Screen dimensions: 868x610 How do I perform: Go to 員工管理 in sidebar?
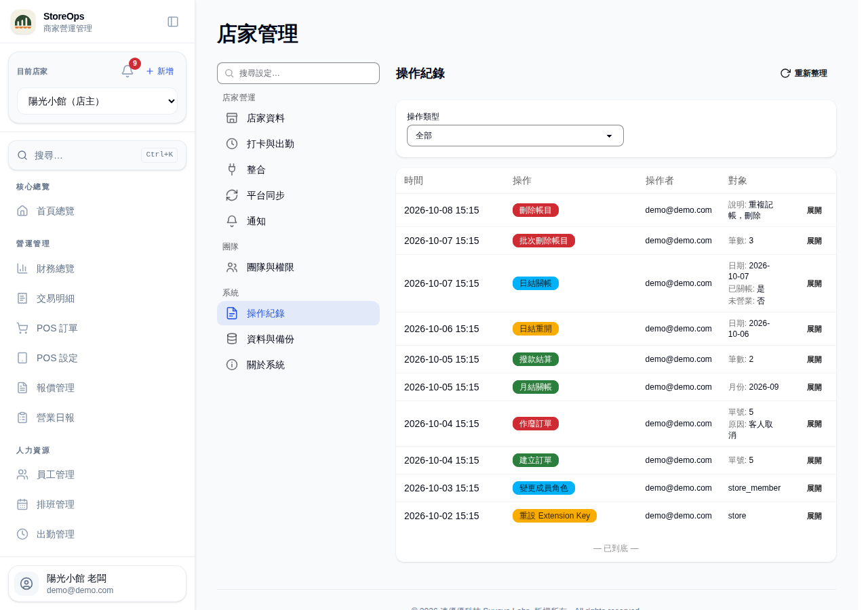(x=97, y=474)
